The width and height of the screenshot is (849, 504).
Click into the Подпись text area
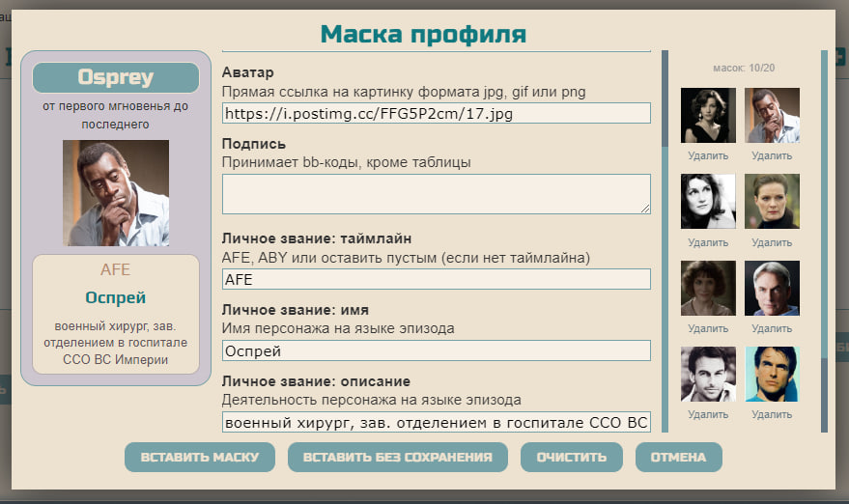pyautogui.click(x=437, y=194)
